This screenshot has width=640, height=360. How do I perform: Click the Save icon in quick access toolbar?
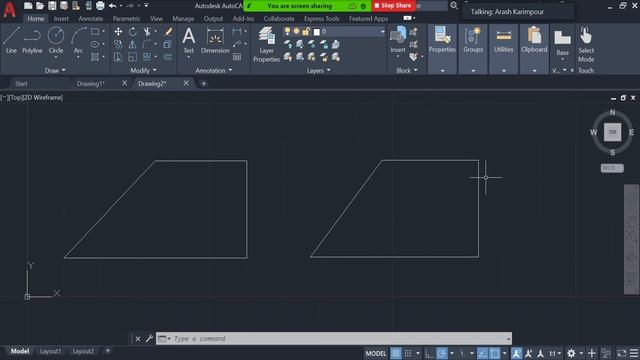click(52, 6)
